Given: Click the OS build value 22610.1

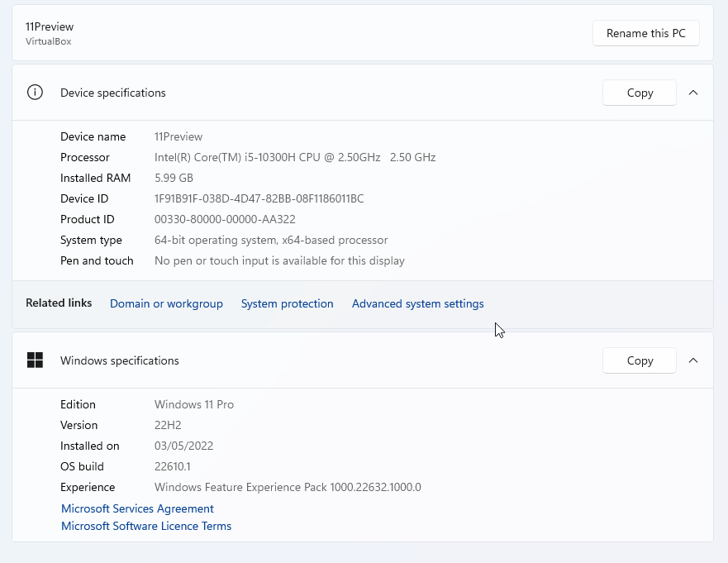Looking at the screenshot, I should (172, 466).
